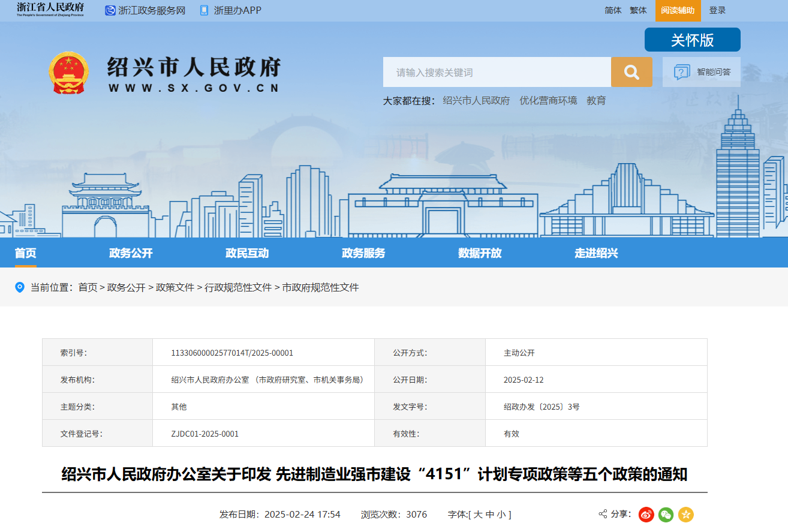Expand the 走进绍兴 menu
The height and width of the screenshot is (532, 788).
pyautogui.click(x=596, y=253)
